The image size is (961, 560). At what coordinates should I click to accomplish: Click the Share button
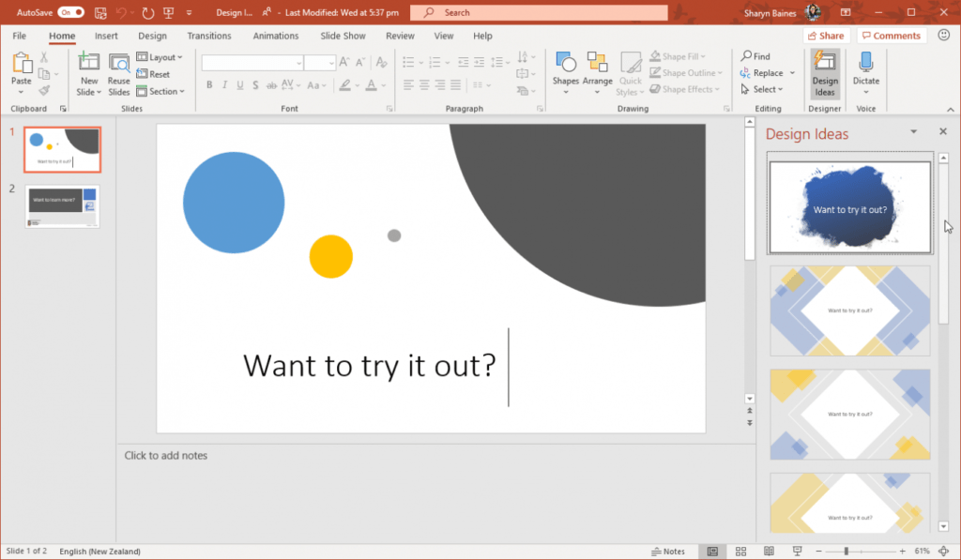click(x=823, y=35)
